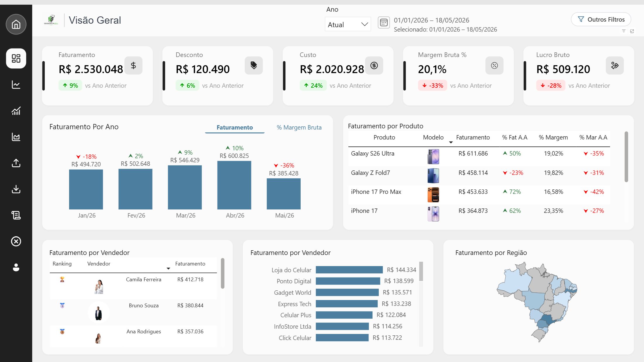Switch to the Faturamento chart tab
Screen dimensions: 644x362
pos(235,127)
